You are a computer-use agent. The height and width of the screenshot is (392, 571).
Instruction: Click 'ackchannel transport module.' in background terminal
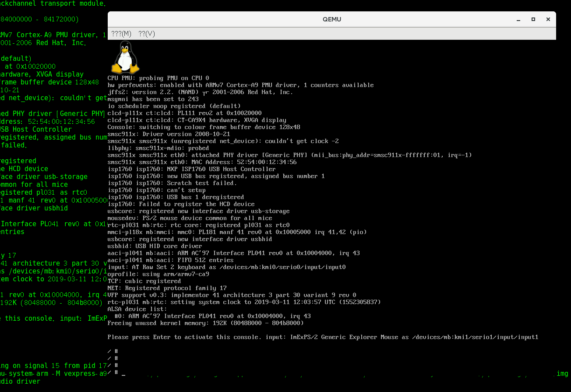53,3
